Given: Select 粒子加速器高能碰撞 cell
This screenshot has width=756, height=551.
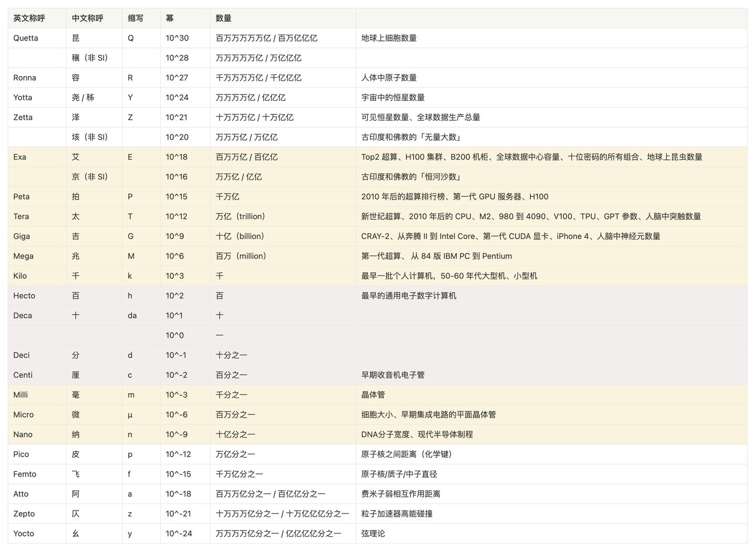Looking at the screenshot, I should pos(551,514).
